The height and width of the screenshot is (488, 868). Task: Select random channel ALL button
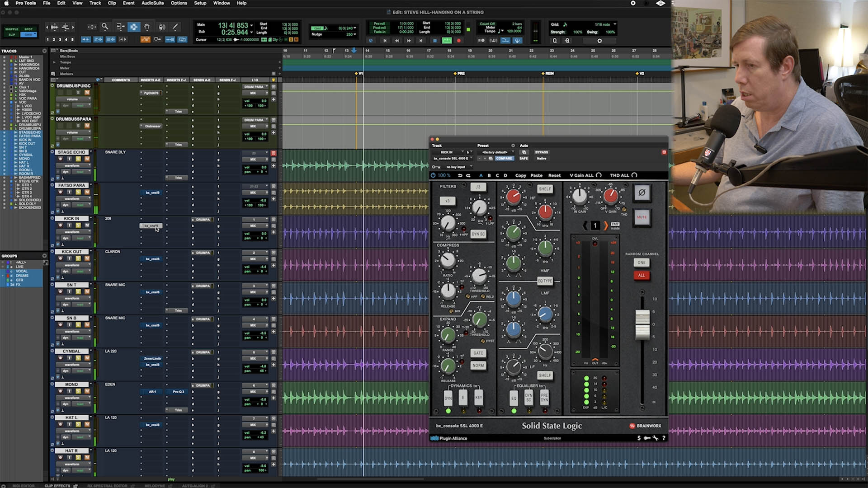tap(642, 275)
